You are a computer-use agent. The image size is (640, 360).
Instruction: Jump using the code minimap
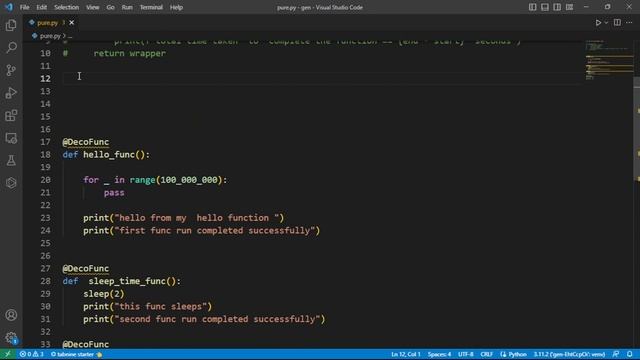coord(609,60)
